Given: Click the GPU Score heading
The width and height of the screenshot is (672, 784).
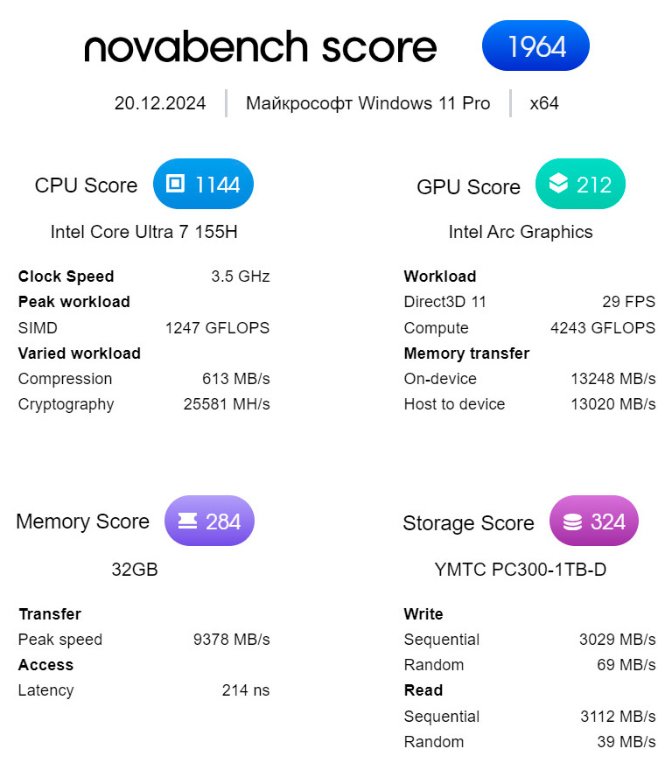Looking at the screenshot, I should [468, 186].
